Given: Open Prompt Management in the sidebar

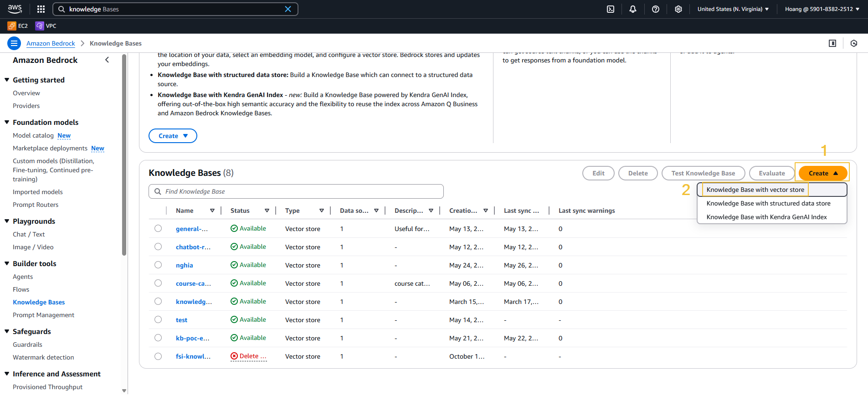Looking at the screenshot, I should 43,315.
